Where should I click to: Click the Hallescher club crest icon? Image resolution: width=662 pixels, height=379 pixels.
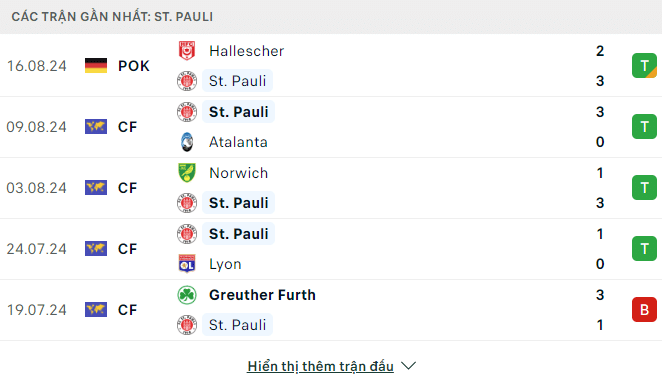tap(187, 51)
